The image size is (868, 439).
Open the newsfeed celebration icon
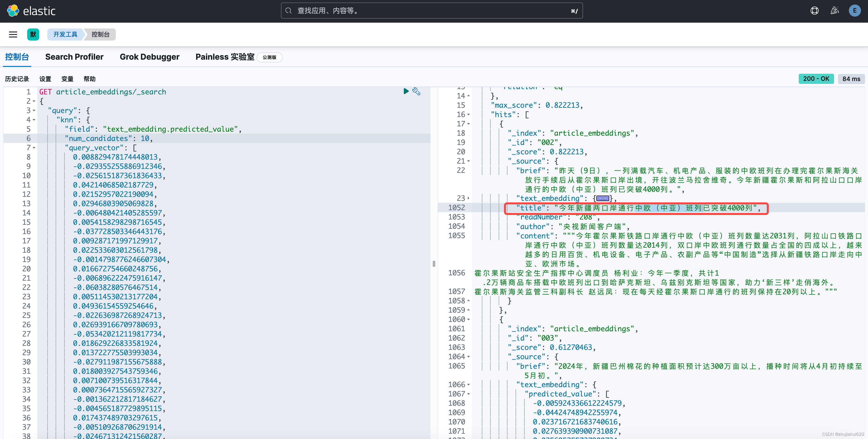tap(835, 11)
